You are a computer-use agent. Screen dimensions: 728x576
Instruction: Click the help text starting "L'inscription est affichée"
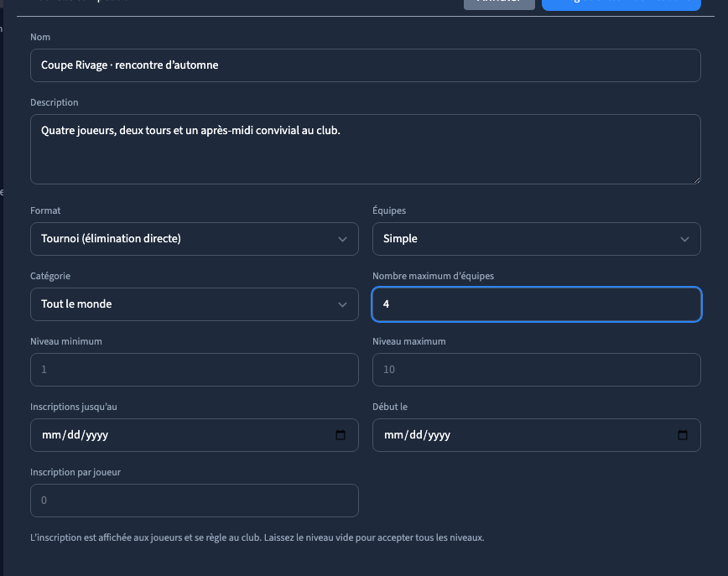(257, 538)
